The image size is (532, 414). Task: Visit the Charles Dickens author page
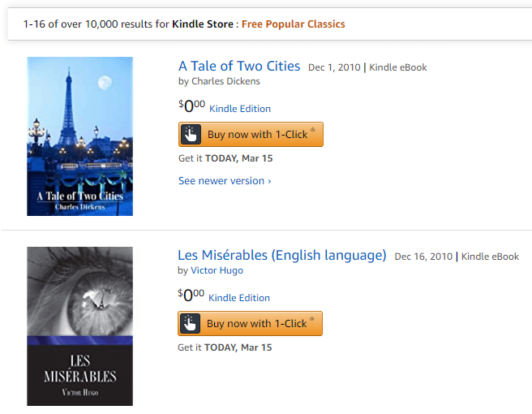pos(225,81)
